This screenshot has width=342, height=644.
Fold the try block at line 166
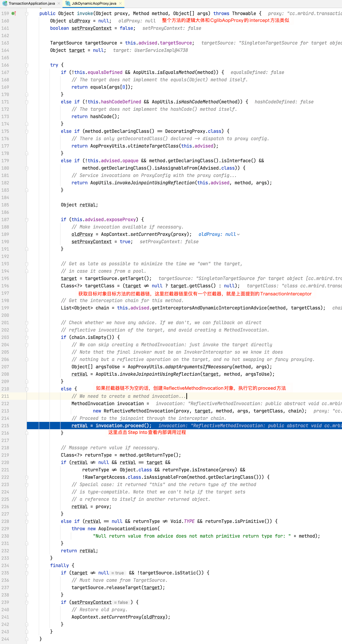coord(27,65)
